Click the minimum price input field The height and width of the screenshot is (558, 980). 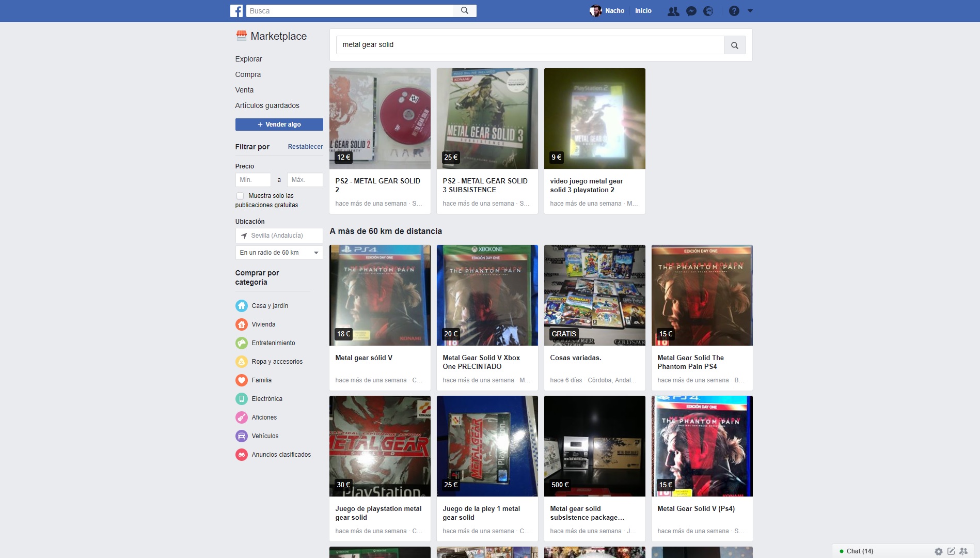[x=253, y=180]
